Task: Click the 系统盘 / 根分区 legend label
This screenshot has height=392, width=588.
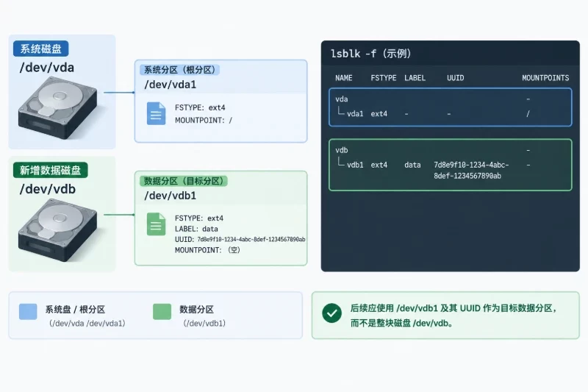Action: [76, 310]
